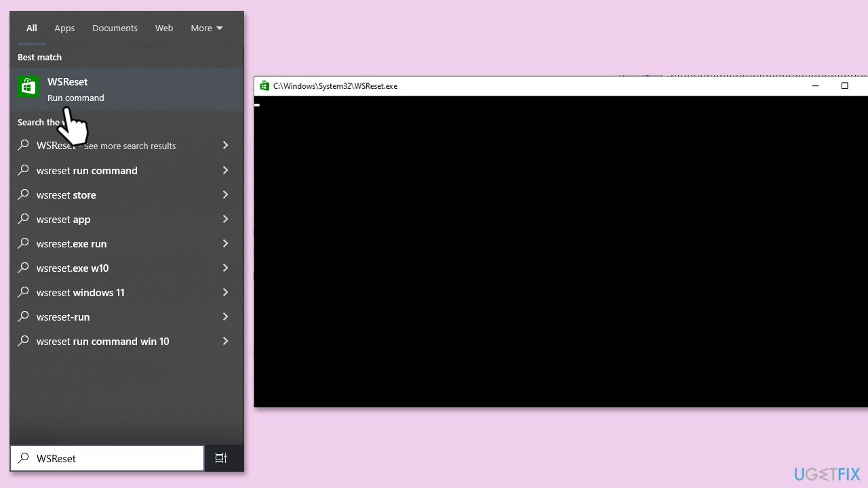Click the search box magnifier icon

(x=24, y=458)
